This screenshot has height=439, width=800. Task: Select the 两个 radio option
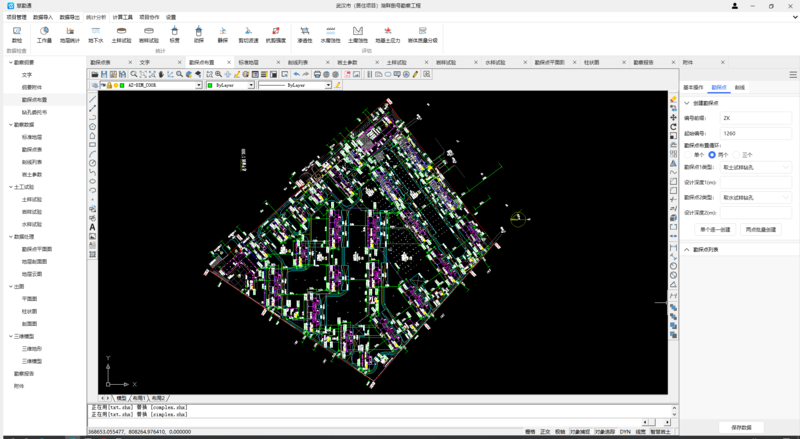pyautogui.click(x=712, y=155)
